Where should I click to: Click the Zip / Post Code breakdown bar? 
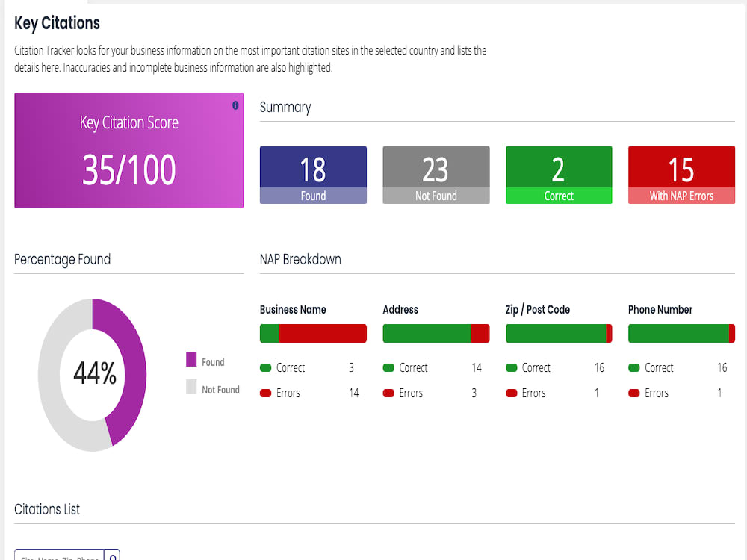pyautogui.click(x=559, y=333)
